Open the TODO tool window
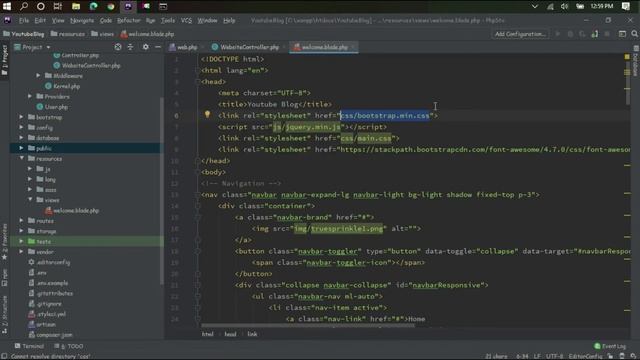Image resolution: width=640 pixels, height=360 pixels. point(69,346)
